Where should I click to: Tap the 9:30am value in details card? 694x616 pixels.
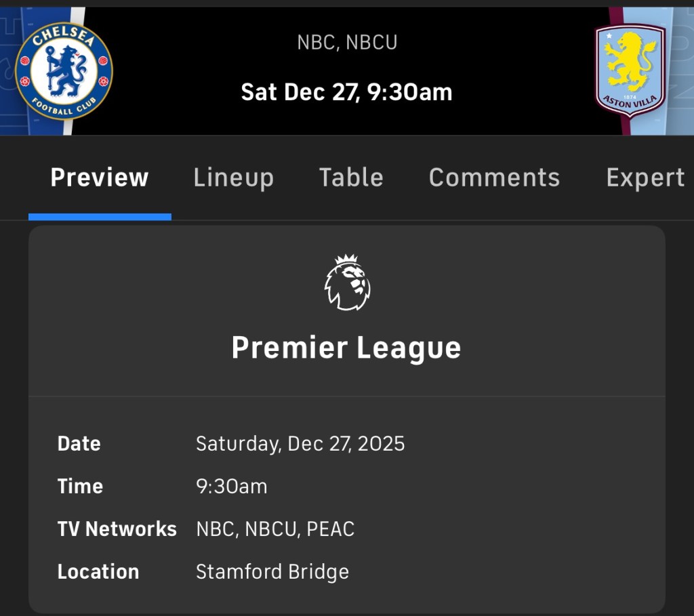(x=231, y=487)
